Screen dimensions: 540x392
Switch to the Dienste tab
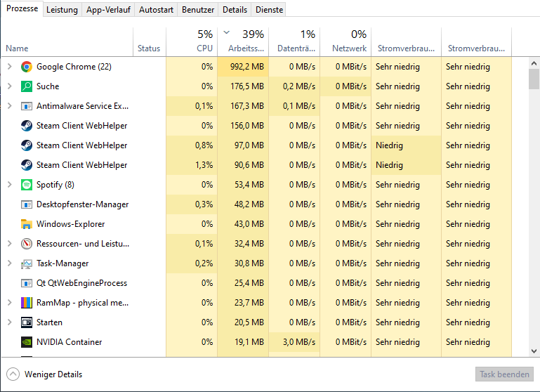point(270,10)
